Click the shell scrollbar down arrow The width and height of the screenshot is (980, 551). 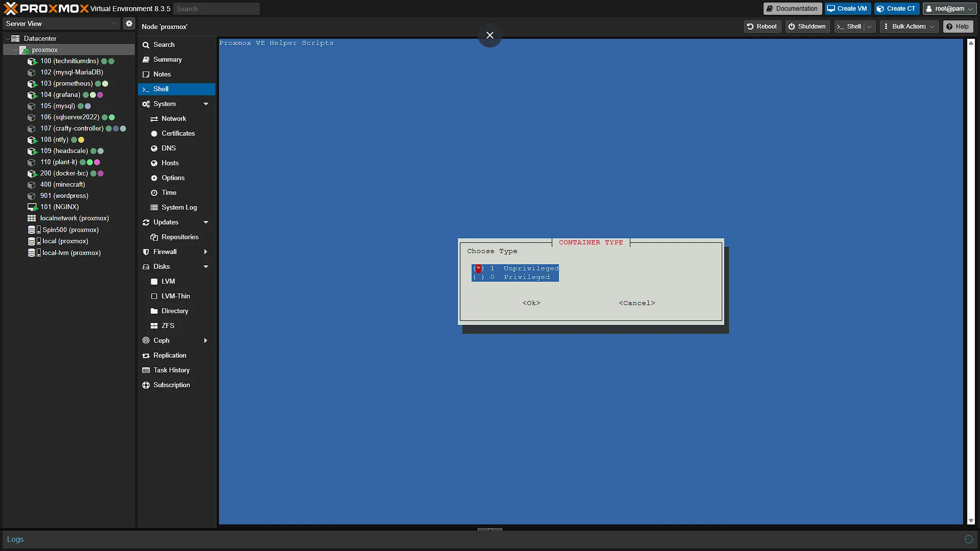(971, 521)
